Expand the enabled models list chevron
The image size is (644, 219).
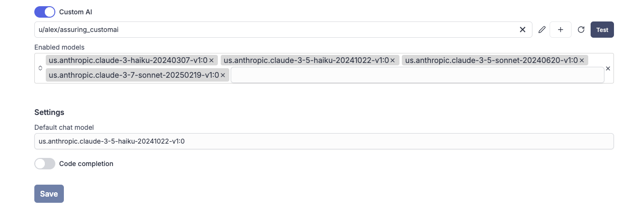click(x=41, y=68)
